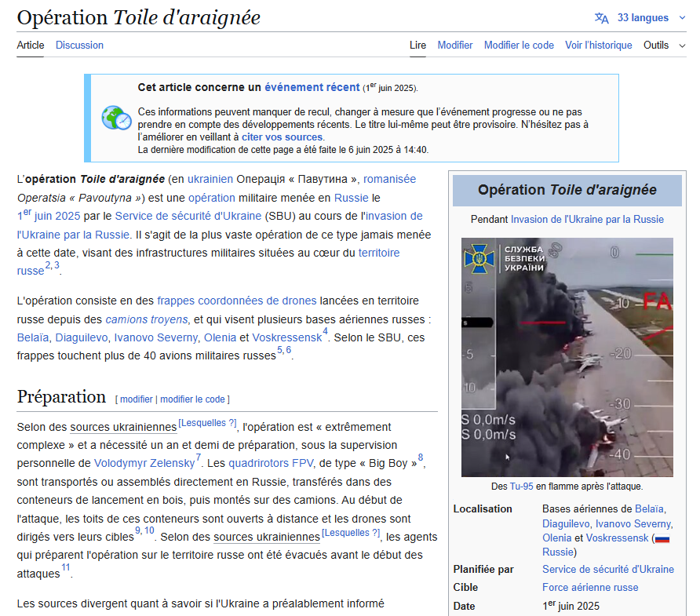Image resolution: width=700 pixels, height=616 pixels.
Task: Jump to footnote reference 5
Action: pyautogui.click(x=280, y=350)
